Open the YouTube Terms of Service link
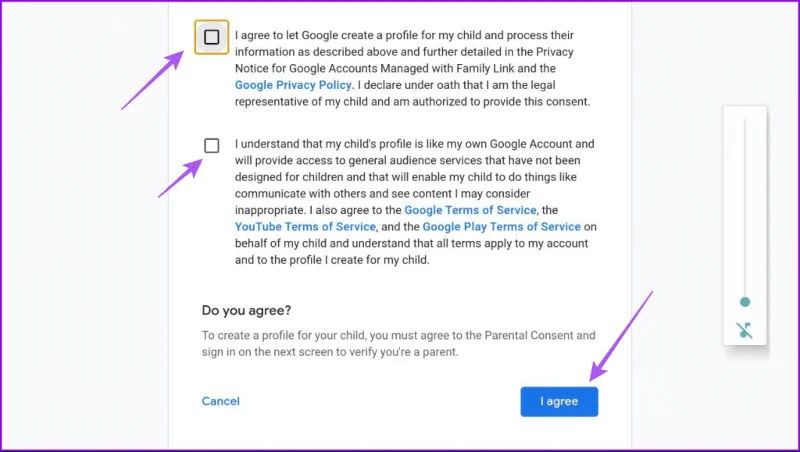 [x=305, y=227]
